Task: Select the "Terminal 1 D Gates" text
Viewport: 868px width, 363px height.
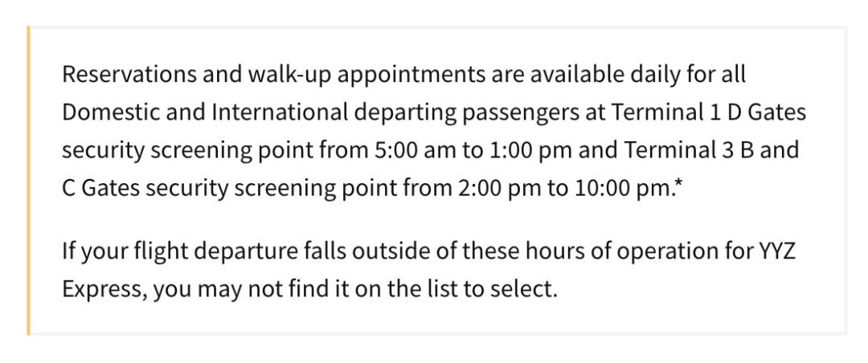Action: (709, 112)
